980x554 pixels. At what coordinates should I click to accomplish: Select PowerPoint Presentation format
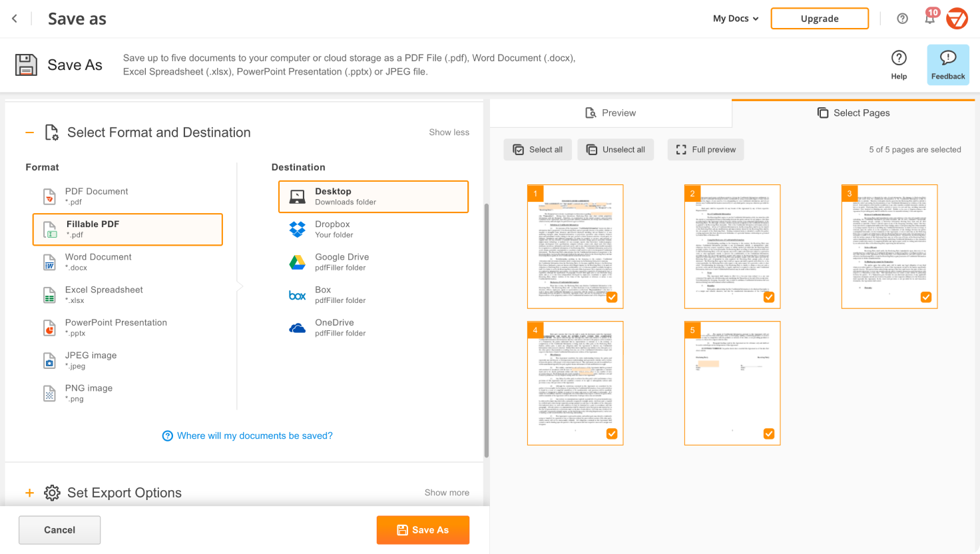click(116, 327)
